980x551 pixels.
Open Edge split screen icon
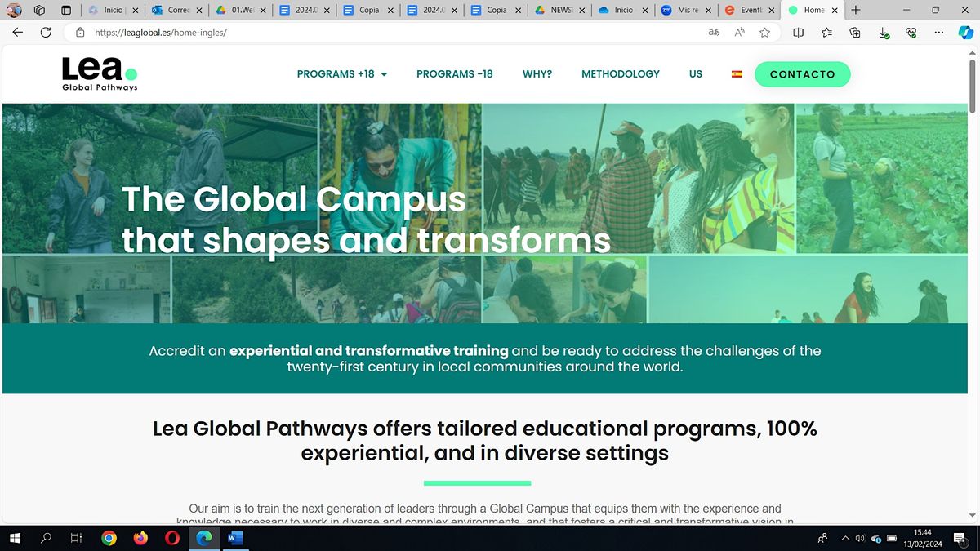coord(799,33)
